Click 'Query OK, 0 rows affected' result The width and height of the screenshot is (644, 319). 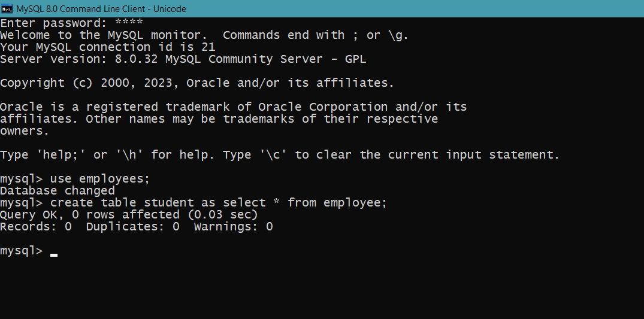coord(89,215)
